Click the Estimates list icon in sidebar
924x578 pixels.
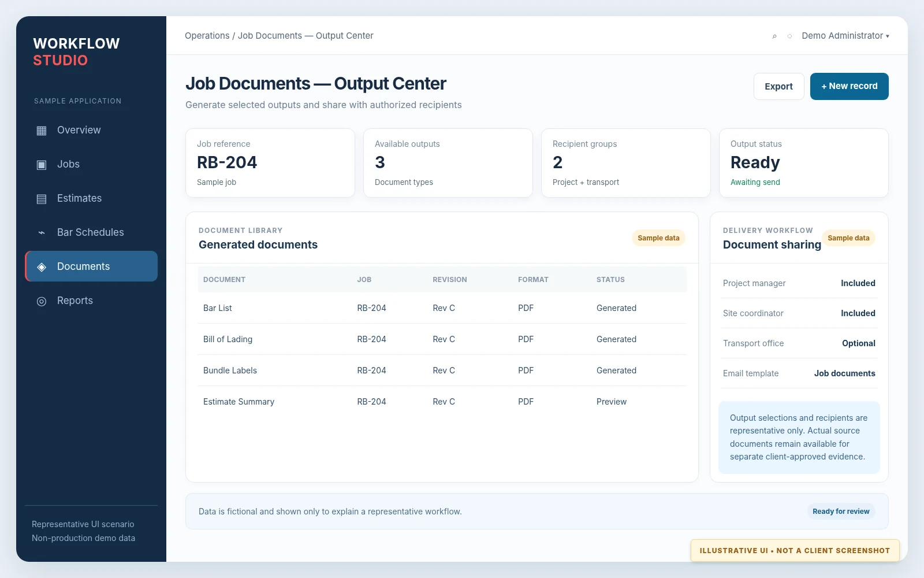coord(42,199)
